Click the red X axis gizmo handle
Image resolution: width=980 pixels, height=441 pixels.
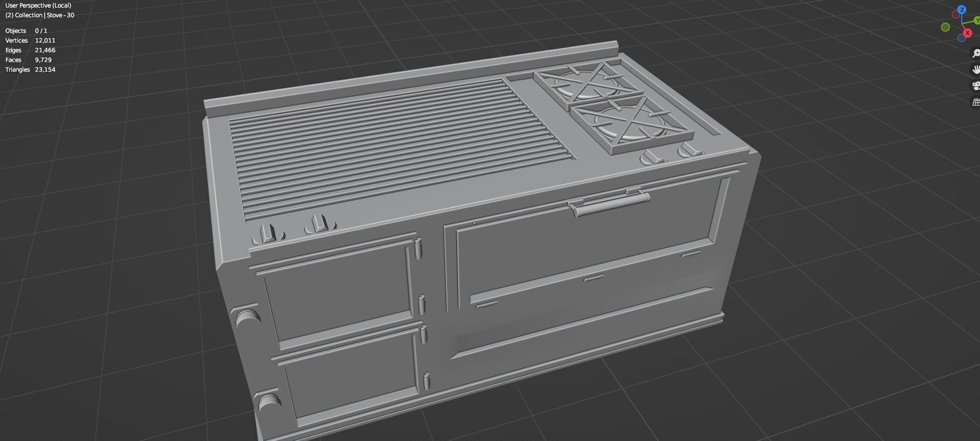(x=968, y=33)
